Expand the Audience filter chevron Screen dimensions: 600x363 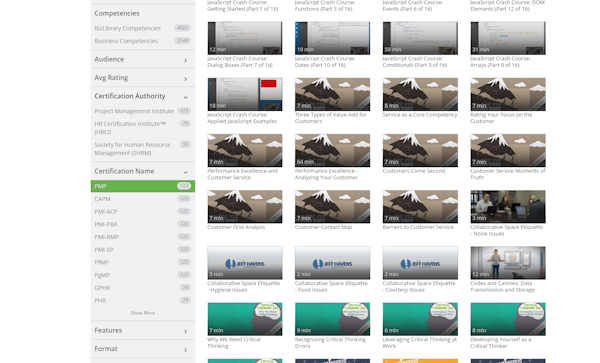click(186, 60)
